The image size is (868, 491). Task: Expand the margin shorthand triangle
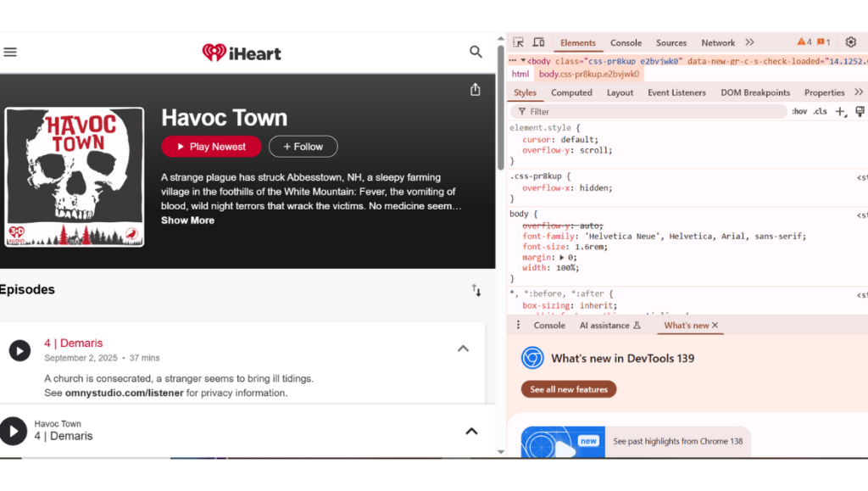(x=561, y=258)
